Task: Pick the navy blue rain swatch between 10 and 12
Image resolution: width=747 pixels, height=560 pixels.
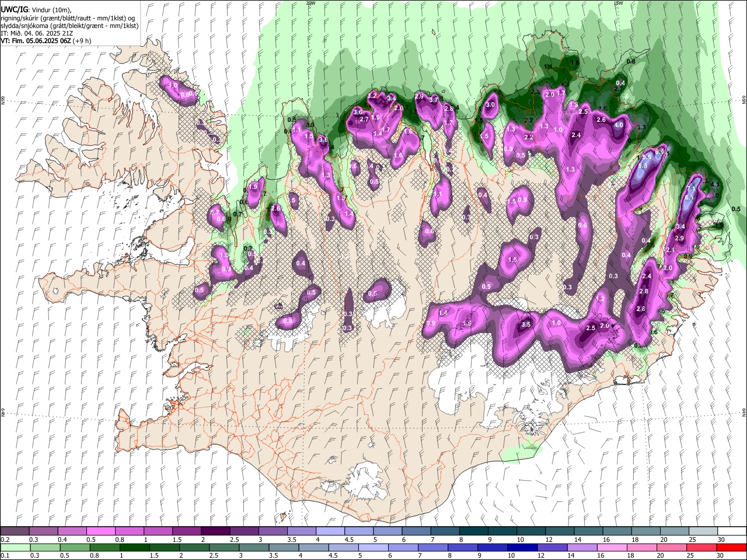Action: point(522,548)
